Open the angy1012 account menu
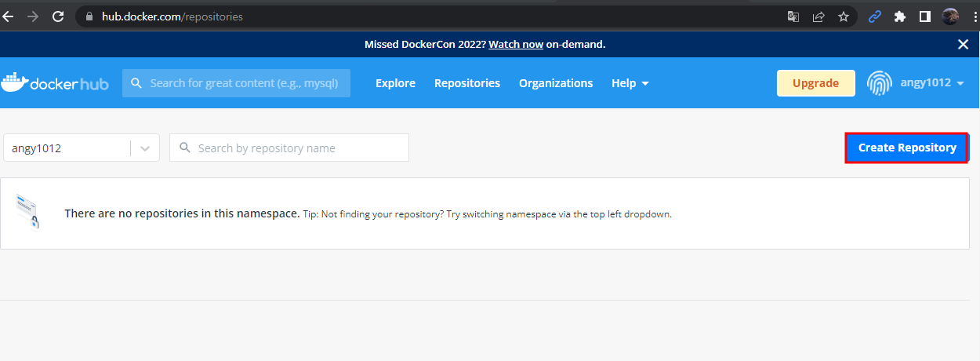The height and width of the screenshot is (361, 980). point(931,83)
